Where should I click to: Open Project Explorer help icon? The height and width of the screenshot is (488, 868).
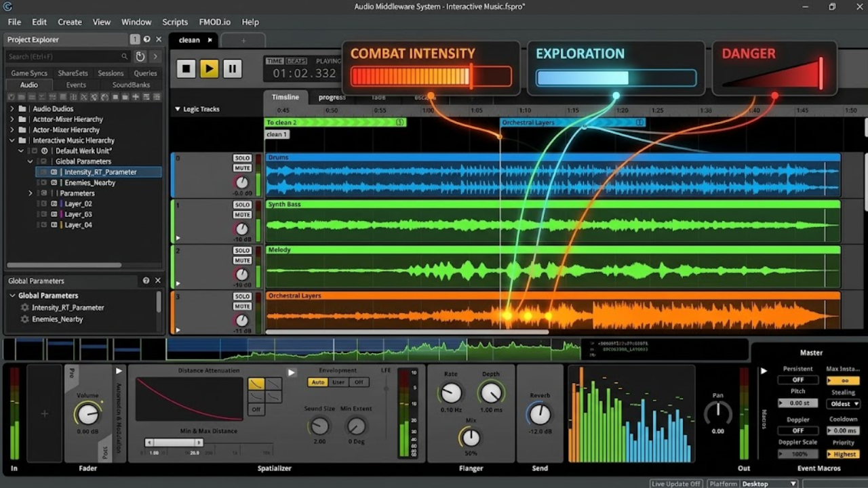[x=147, y=39]
